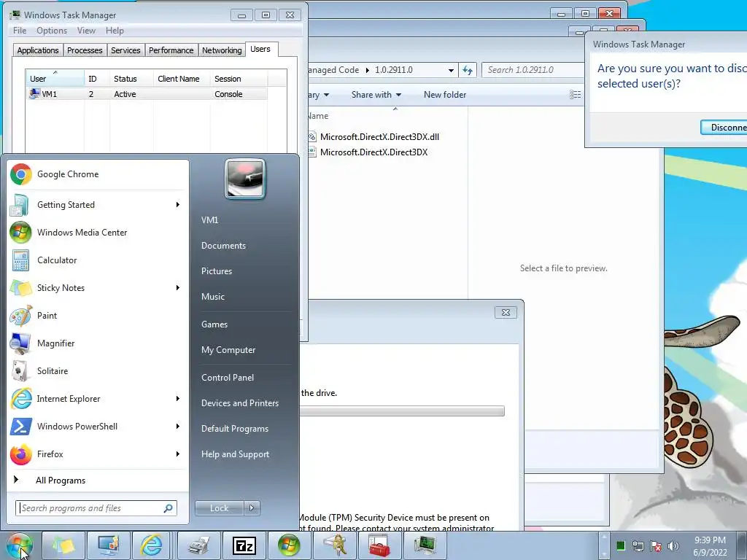Viewport: 747px width, 560px height.
Task: Select Microsoft.DirectX.Direct3DX.dll file
Action: (379, 137)
